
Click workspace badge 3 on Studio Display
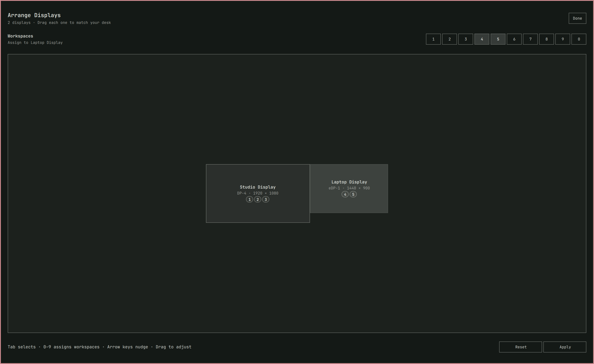tap(266, 199)
